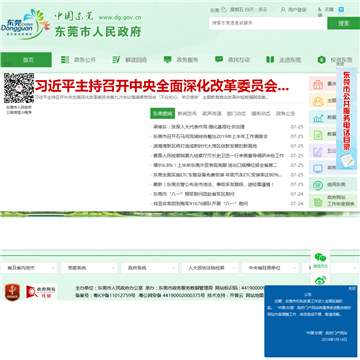
Task: Click the 政民互动 chat bubble icon
Action: pyautogui.click(x=219, y=60)
